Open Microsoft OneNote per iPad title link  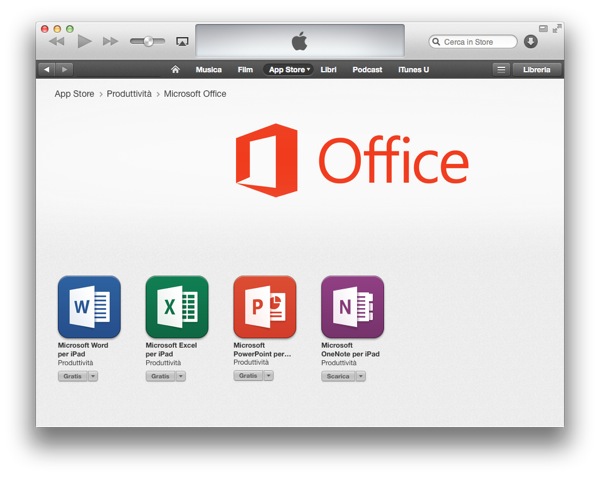350,350
